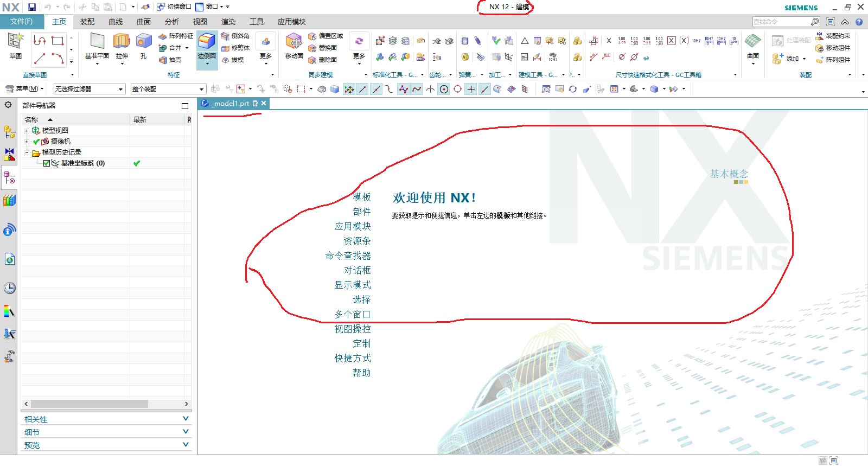Collapse the 模型历史记录 tree node
The width and height of the screenshot is (868, 466).
coord(27,152)
